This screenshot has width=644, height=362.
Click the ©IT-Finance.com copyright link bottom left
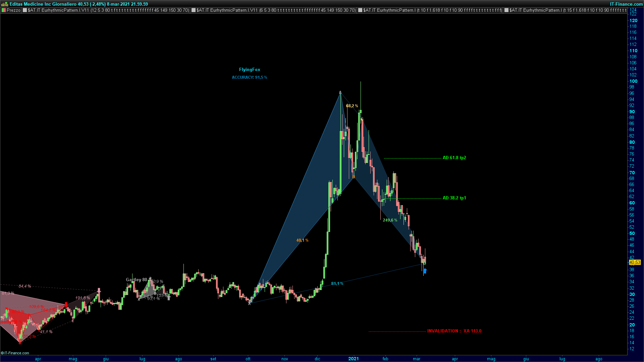pos(15,353)
